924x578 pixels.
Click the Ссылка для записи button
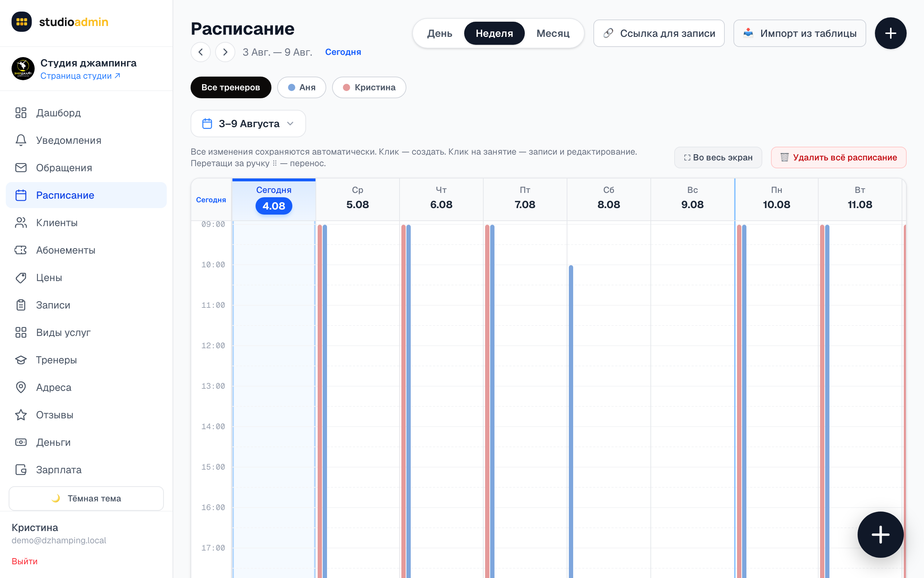659,33
